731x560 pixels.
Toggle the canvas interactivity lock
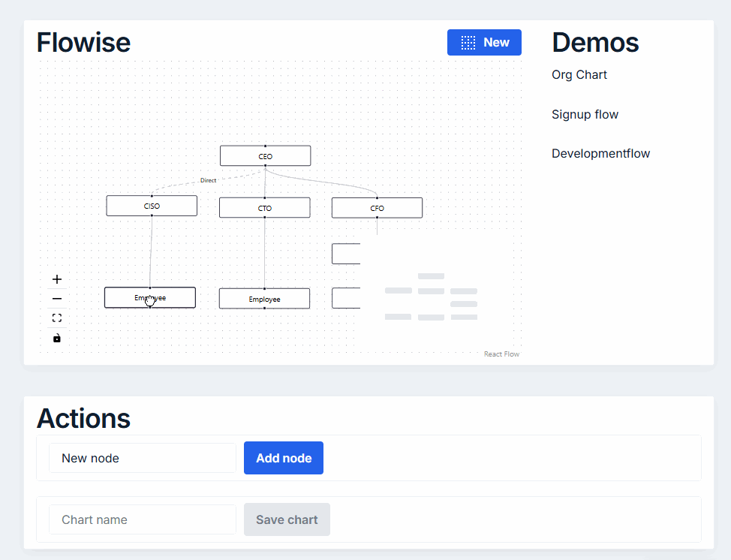(x=57, y=338)
